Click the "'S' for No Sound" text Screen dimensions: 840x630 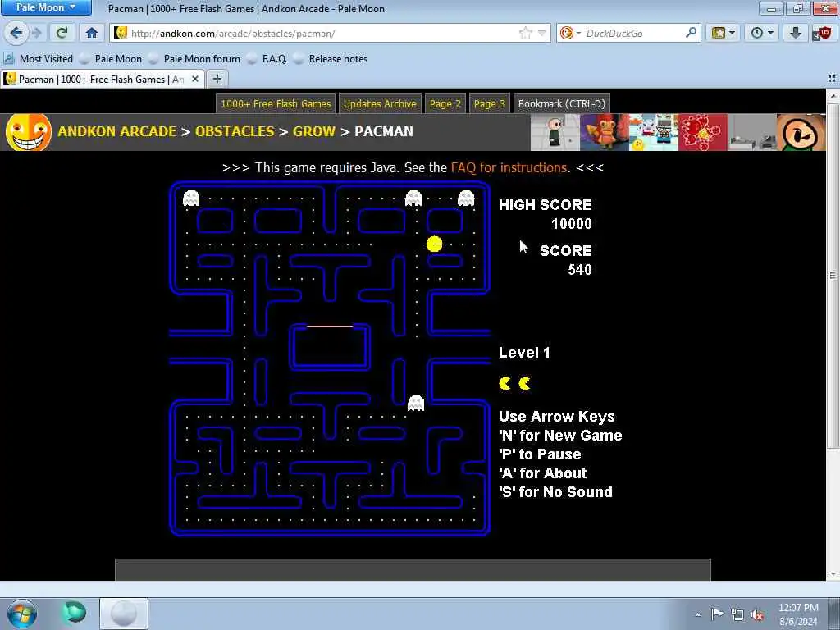tap(555, 492)
